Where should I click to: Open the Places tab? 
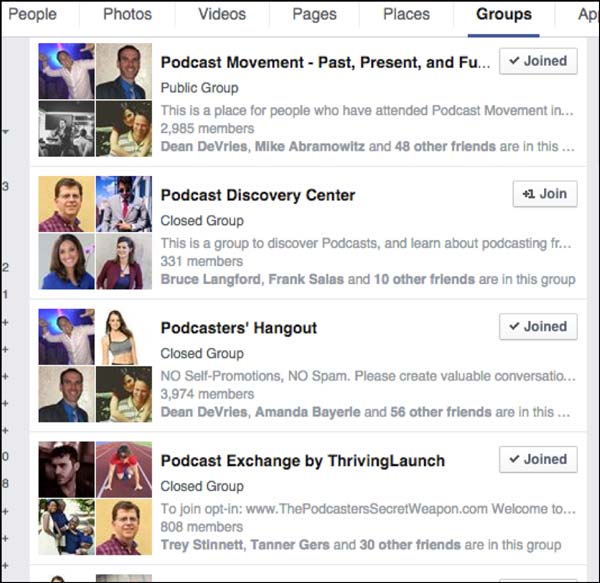pyautogui.click(x=406, y=15)
